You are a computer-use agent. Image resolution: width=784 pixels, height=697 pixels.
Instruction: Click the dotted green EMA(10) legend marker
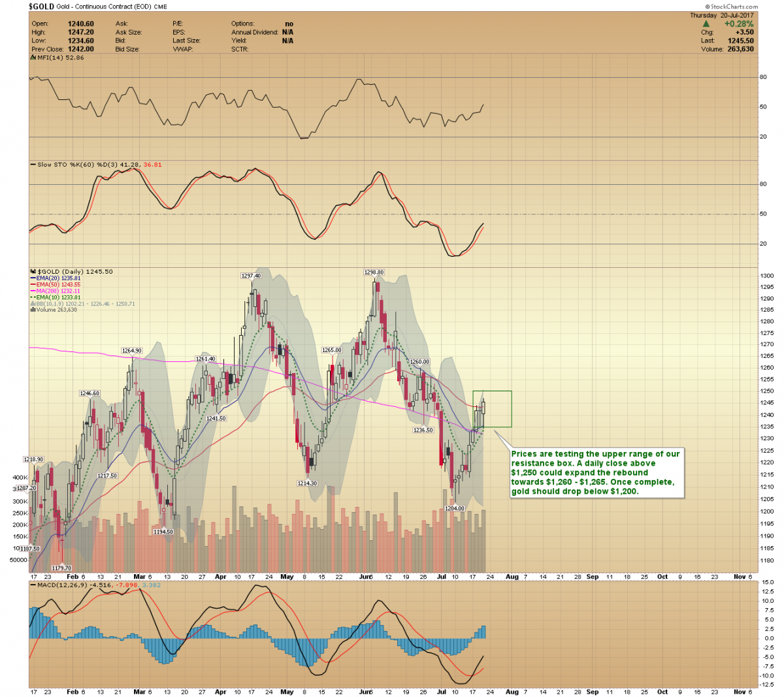[33, 297]
